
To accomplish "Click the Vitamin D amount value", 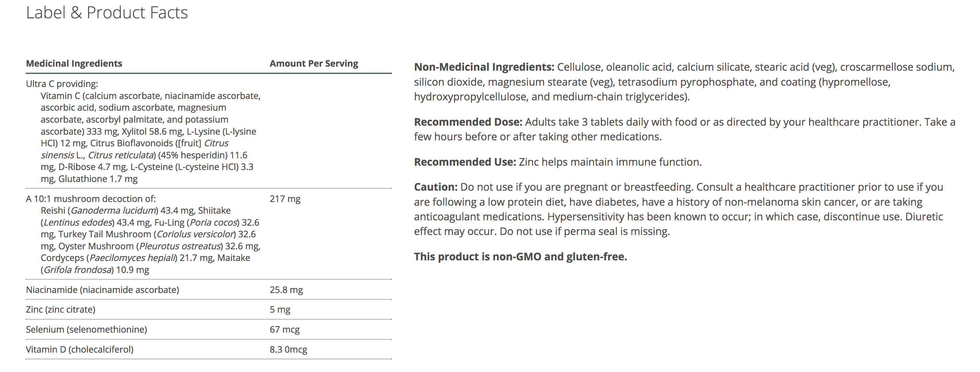I will click(288, 349).
